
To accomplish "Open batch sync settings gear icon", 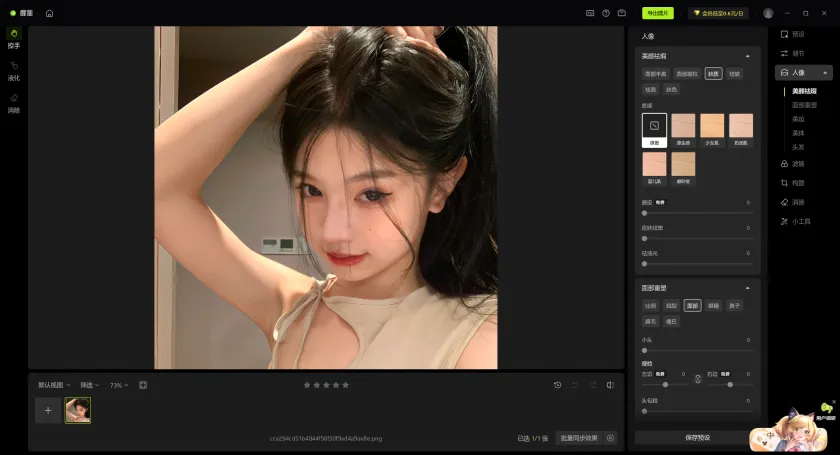I will coord(610,438).
